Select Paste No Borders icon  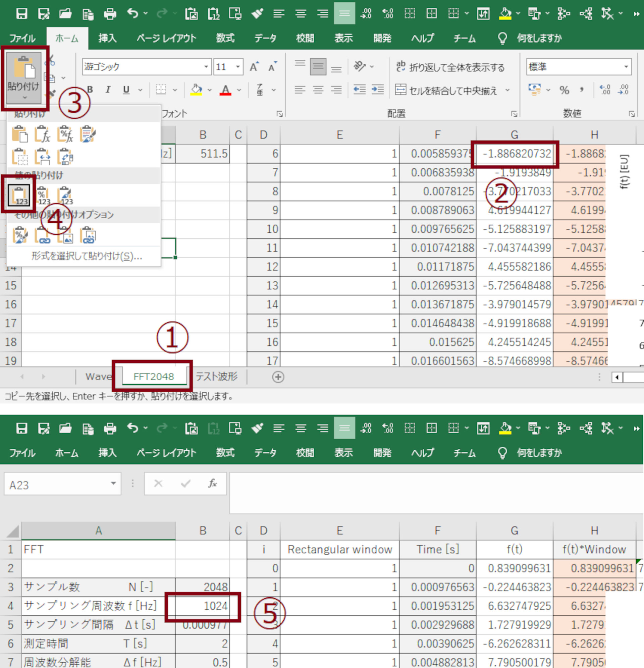[x=19, y=157]
